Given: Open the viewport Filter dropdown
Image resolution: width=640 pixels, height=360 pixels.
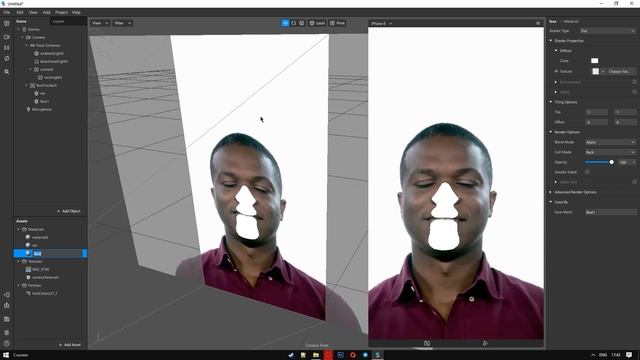Looking at the screenshot, I should pos(122,23).
